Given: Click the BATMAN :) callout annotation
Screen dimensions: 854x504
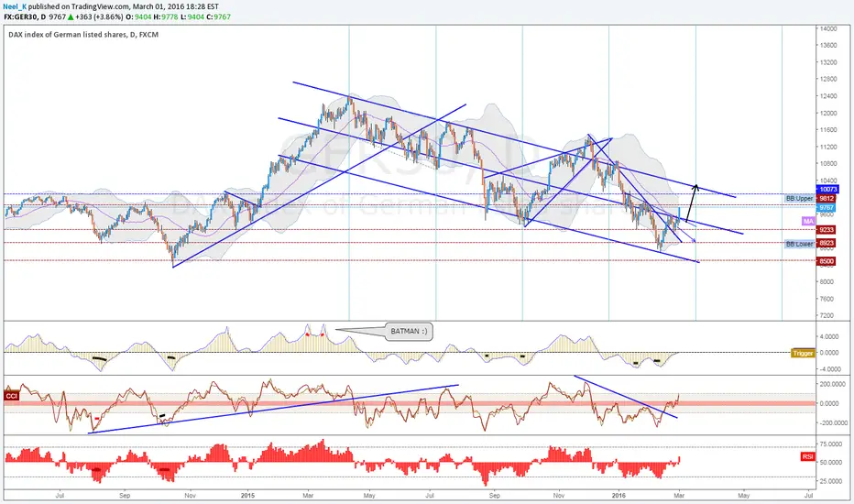Looking at the screenshot, I should click(409, 331).
